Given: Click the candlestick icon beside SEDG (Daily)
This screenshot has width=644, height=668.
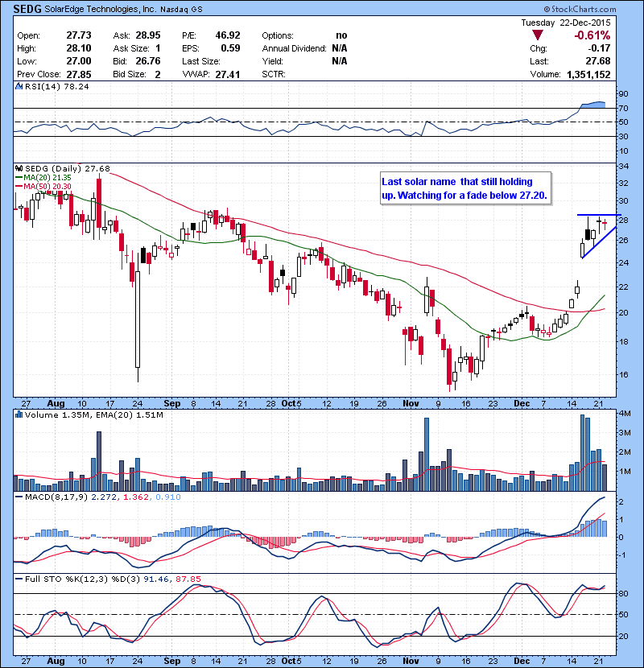Looking at the screenshot, I should pyautogui.click(x=19, y=169).
